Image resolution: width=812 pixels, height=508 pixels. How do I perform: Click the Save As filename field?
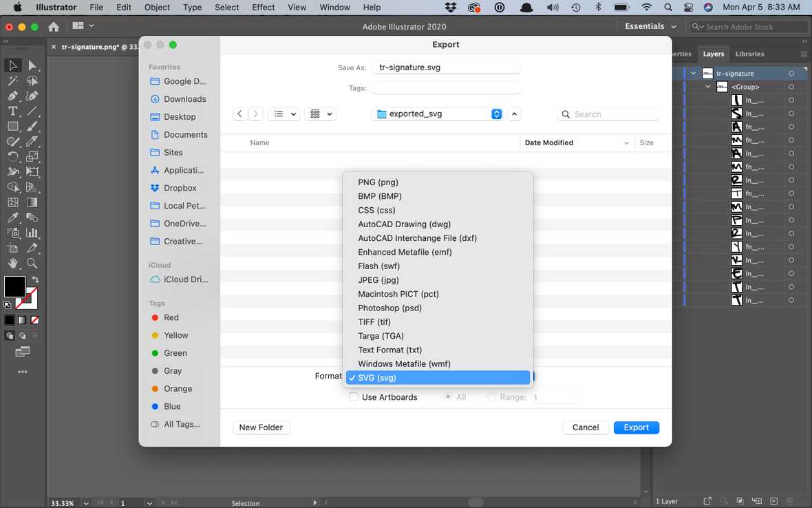(x=446, y=67)
